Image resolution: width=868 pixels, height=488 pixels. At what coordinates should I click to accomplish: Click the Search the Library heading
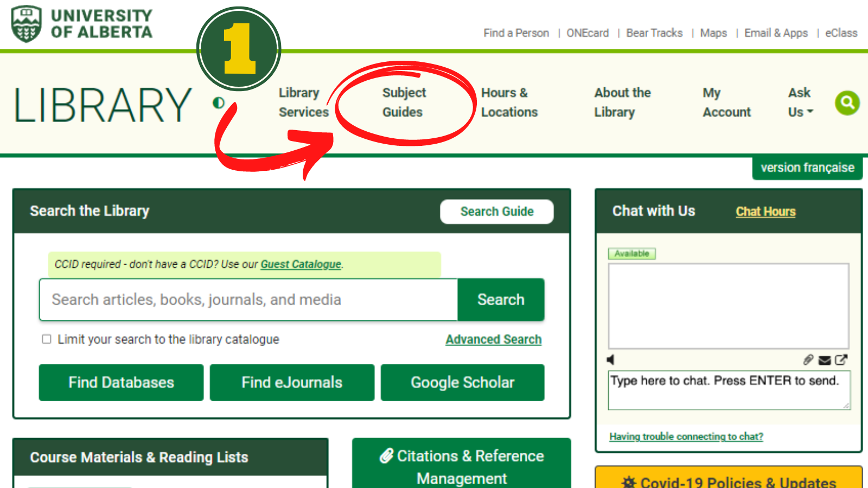[x=90, y=211]
